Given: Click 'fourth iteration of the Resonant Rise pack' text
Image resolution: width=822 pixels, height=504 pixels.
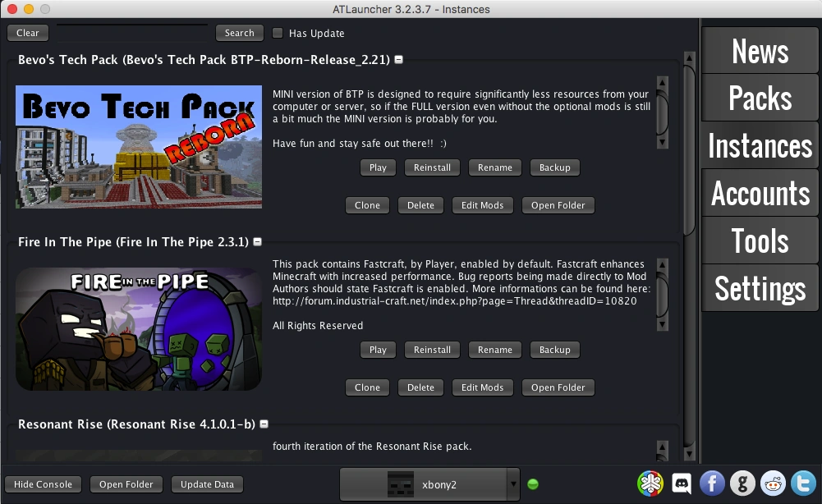Looking at the screenshot, I should click(x=372, y=447).
